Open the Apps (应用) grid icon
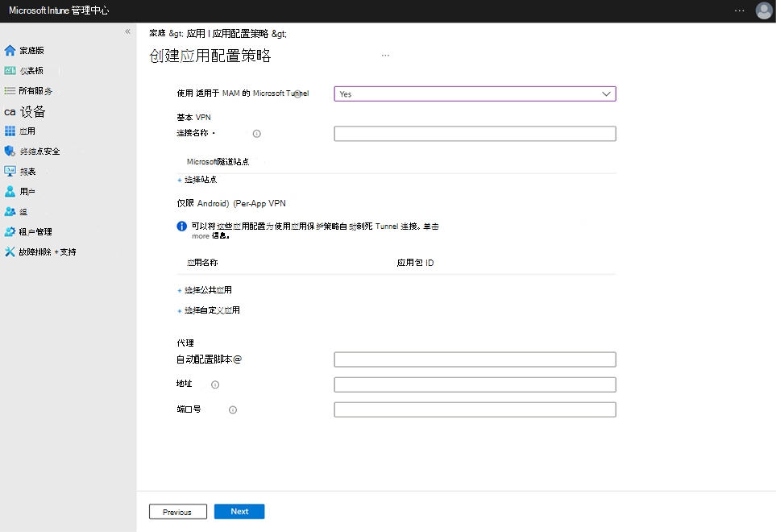This screenshot has height=532, width=776. click(x=10, y=131)
